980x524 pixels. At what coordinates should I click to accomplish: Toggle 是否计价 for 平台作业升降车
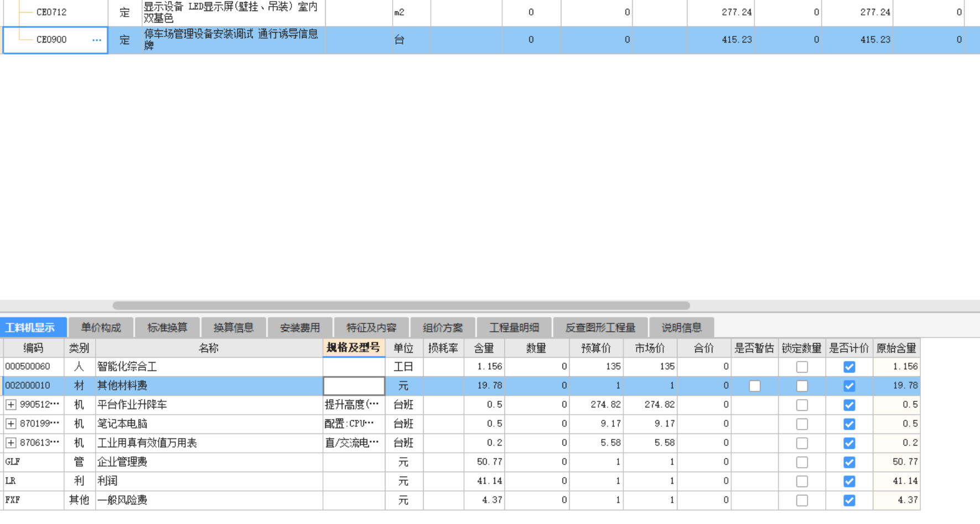pyautogui.click(x=849, y=405)
